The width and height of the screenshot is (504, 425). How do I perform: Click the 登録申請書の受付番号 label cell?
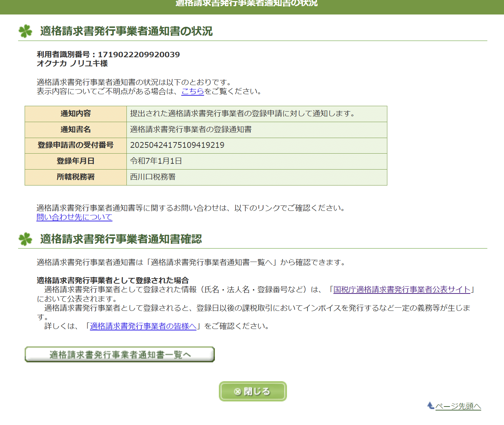pos(75,145)
